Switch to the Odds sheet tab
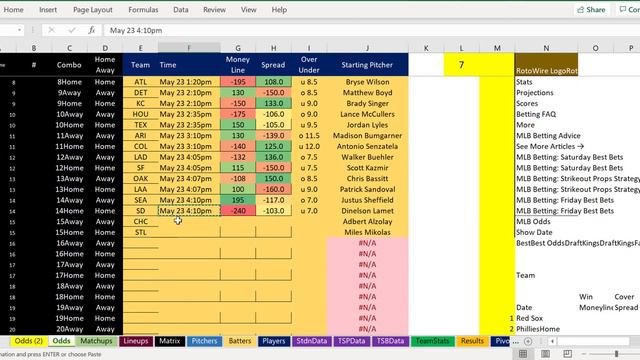This screenshot has height=360, width=640. [61, 341]
